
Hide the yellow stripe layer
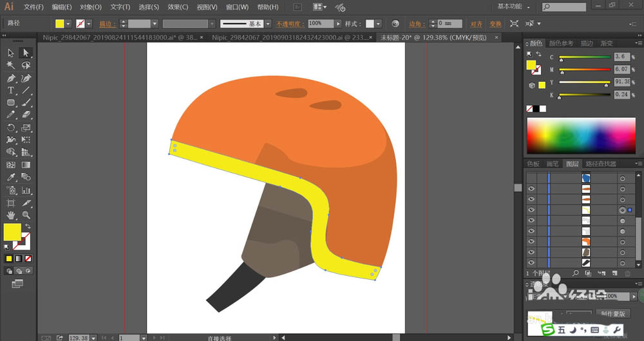click(x=531, y=209)
